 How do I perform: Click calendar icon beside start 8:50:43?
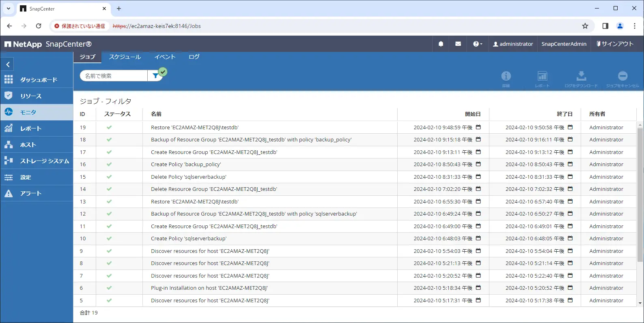[478, 164]
